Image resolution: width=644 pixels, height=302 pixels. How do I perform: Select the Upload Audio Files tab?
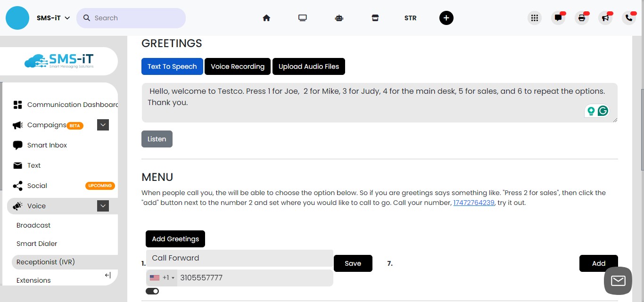pos(309,66)
